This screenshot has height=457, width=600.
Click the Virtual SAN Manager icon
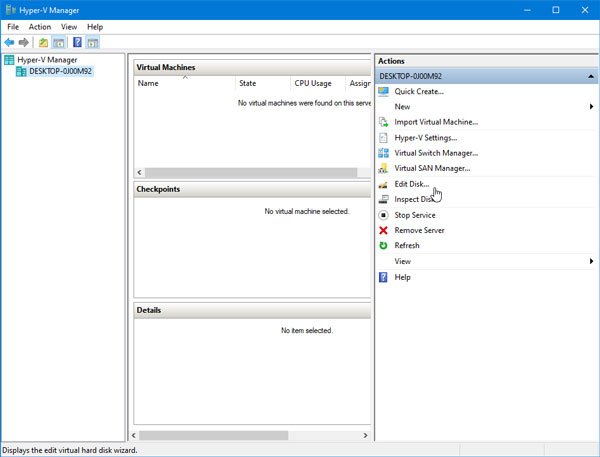pyautogui.click(x=383, y=168)
